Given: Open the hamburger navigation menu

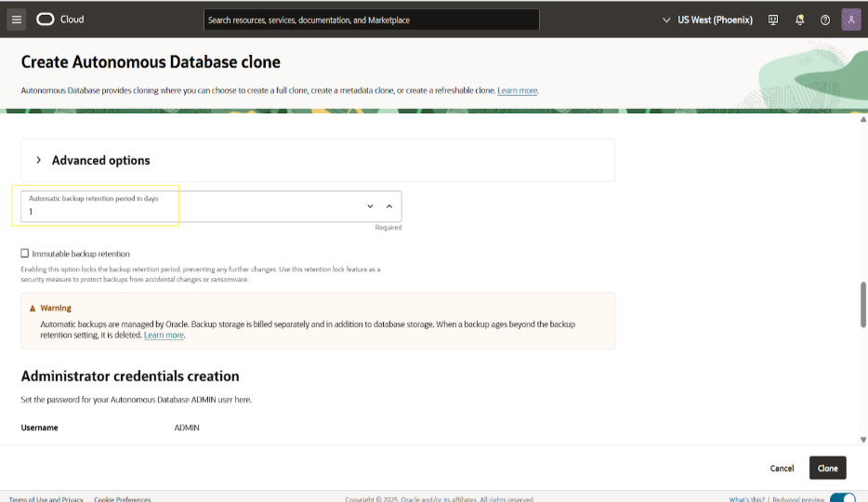Looking at the screenshot, I should pos(16,20).
